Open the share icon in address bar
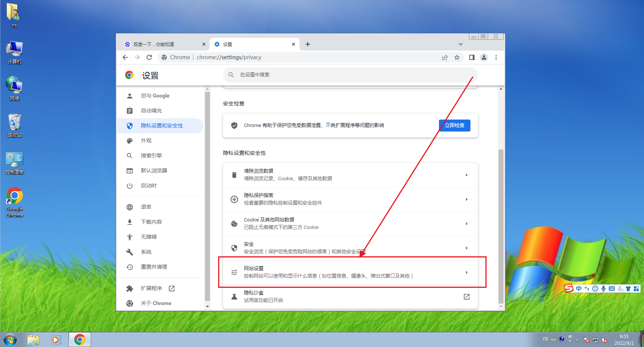The width and height of the screenshot is (644, 347). click(x=445, y=57)
